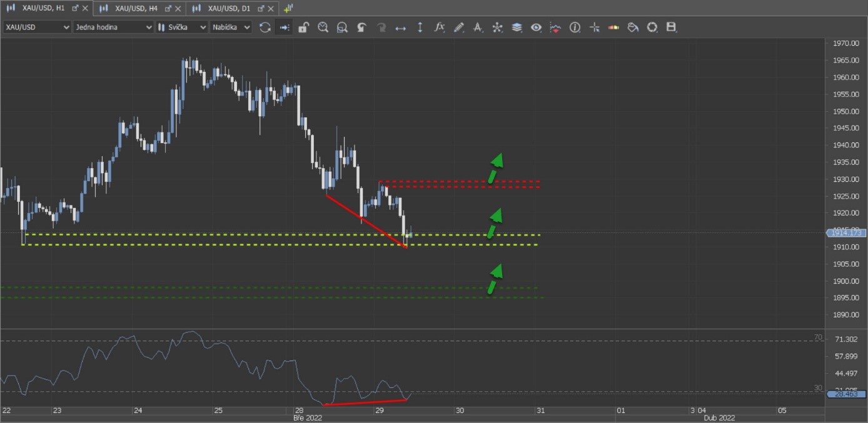Open the XAU/USD instrument dropdown
The height and width of the screenshot is (423, 868).
click(x=37, y=27)
